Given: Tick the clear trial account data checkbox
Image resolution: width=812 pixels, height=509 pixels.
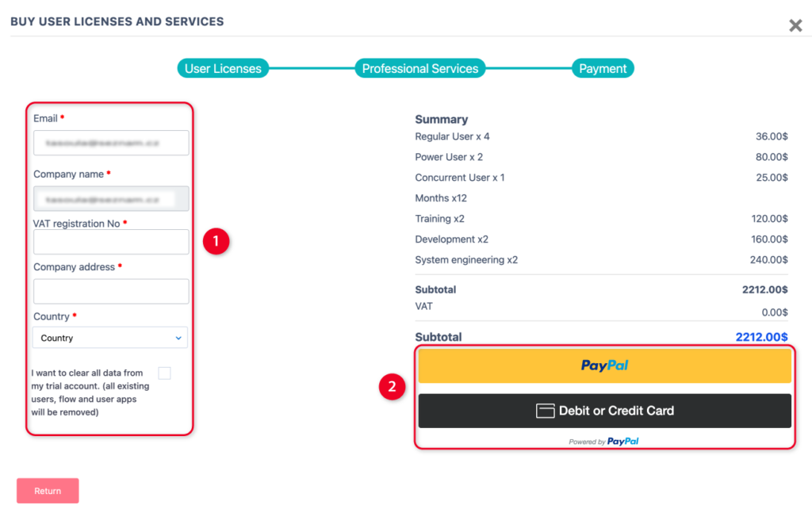Looking at the screenshot, I should 164,373.
